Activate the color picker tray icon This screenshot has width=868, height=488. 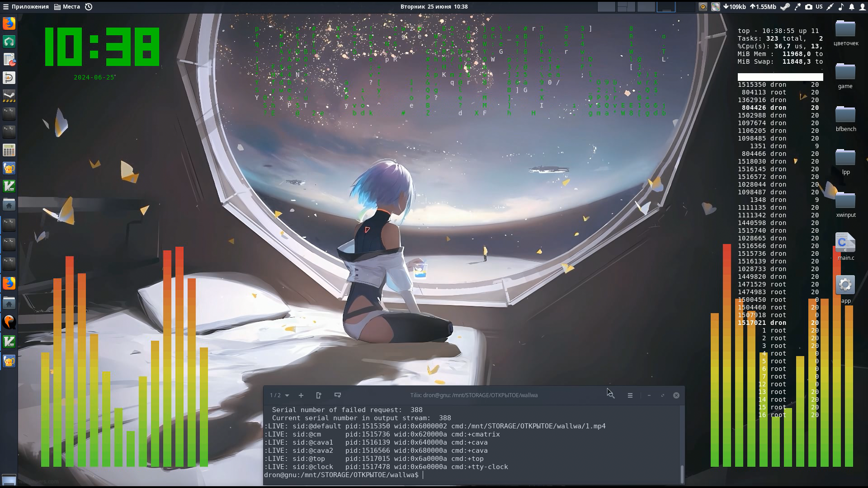(797, 7)
